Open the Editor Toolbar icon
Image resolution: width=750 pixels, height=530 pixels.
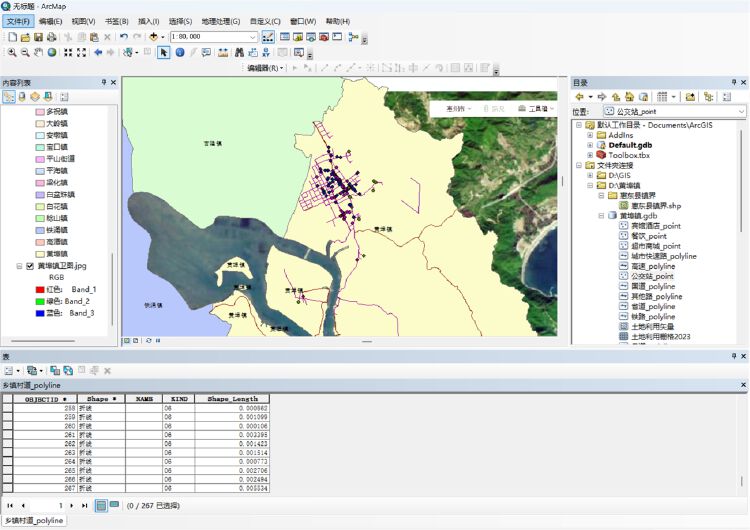point(268,37)
